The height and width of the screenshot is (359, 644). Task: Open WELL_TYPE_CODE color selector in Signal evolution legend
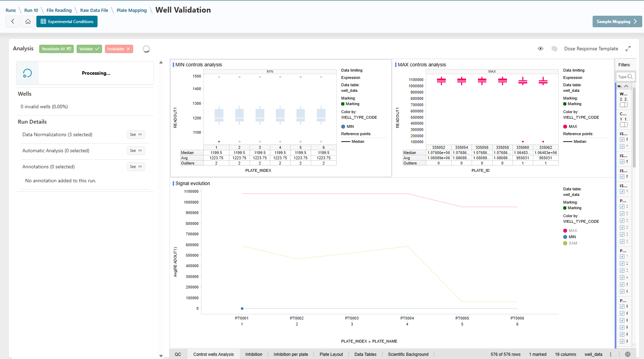[x=581, y=221]
